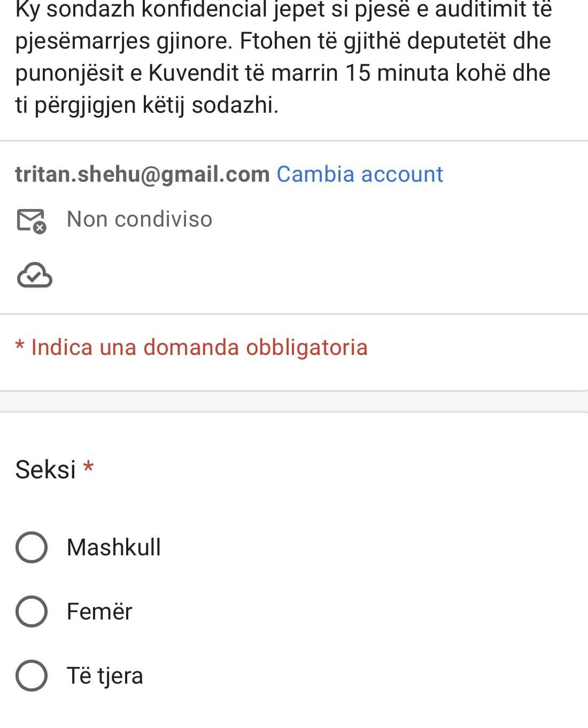Click the Femër option label text
Image resolution: width=588 pixels, height=728 pixels.
[99, 611]
